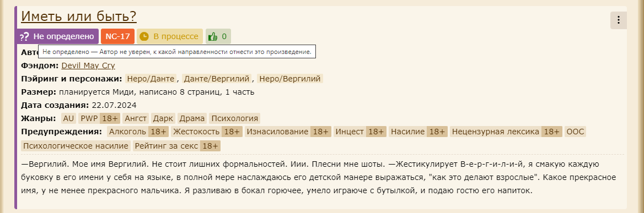Click the OOC warning tag
The image size is (644, 213).
coord(575,132)
